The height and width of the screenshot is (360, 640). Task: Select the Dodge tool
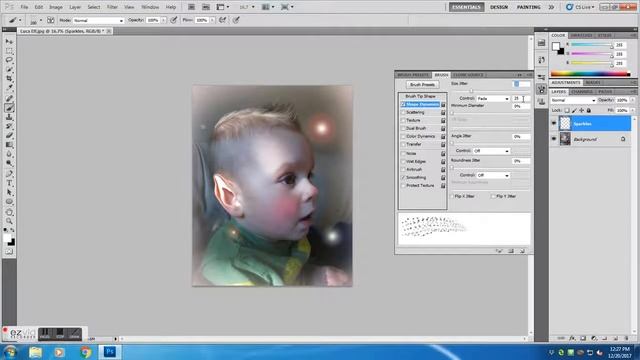9,163
